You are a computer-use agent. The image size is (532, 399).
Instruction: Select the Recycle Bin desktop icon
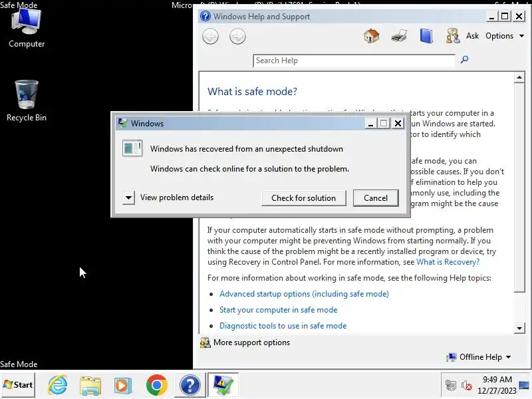(27, 101)
